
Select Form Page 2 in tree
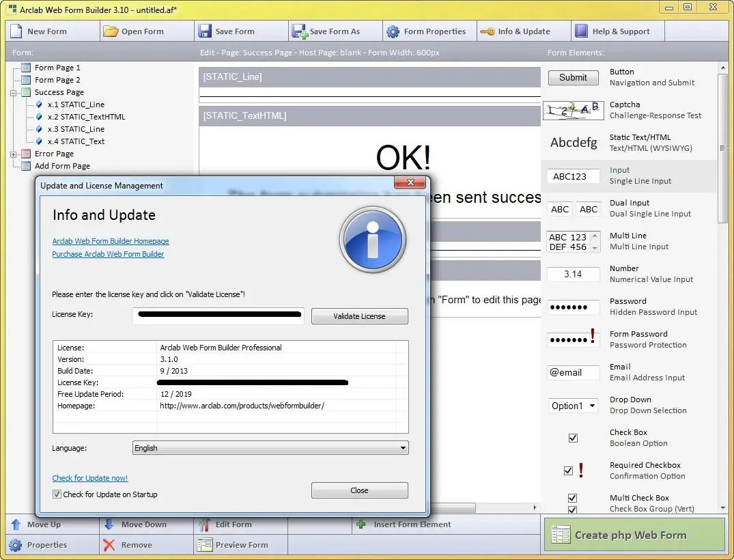57,80
